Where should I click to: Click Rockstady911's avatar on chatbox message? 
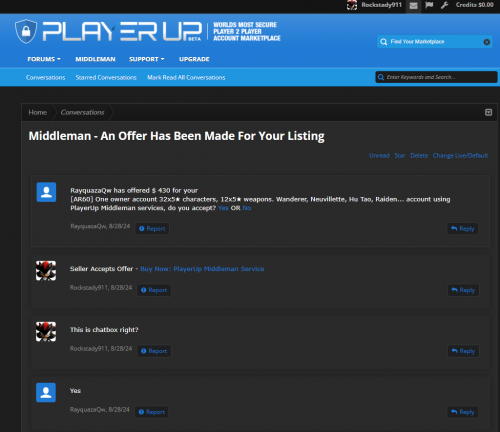click(46, 332)
